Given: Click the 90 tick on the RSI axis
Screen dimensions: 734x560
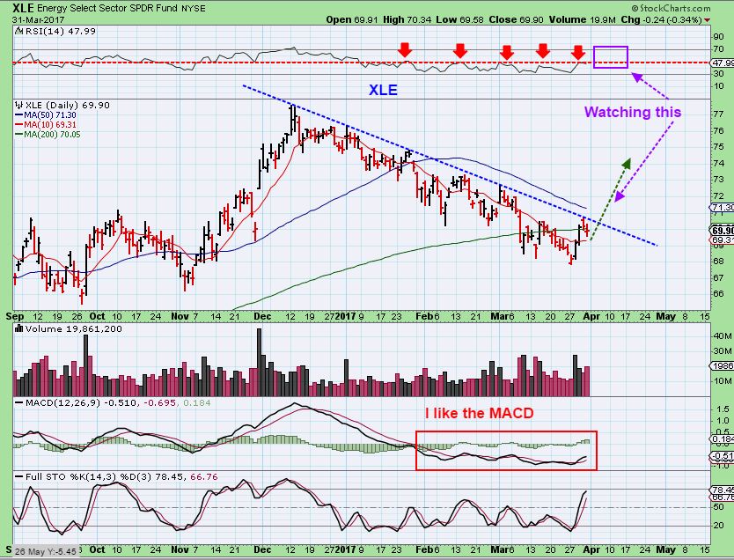Looking at the screenshot, I should coord(718,38).
